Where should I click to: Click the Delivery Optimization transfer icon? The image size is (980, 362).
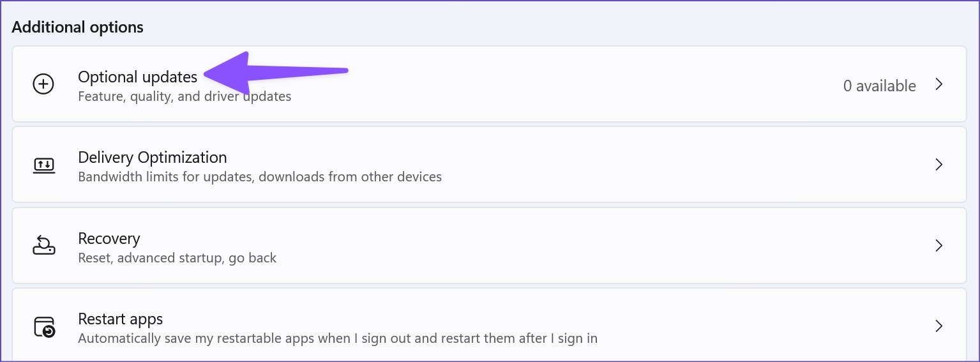43,165
